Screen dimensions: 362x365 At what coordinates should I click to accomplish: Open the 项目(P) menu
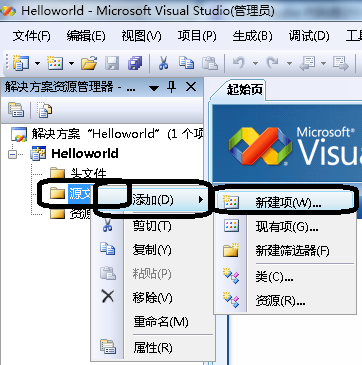pyautogui.click(x=197, y=36)
